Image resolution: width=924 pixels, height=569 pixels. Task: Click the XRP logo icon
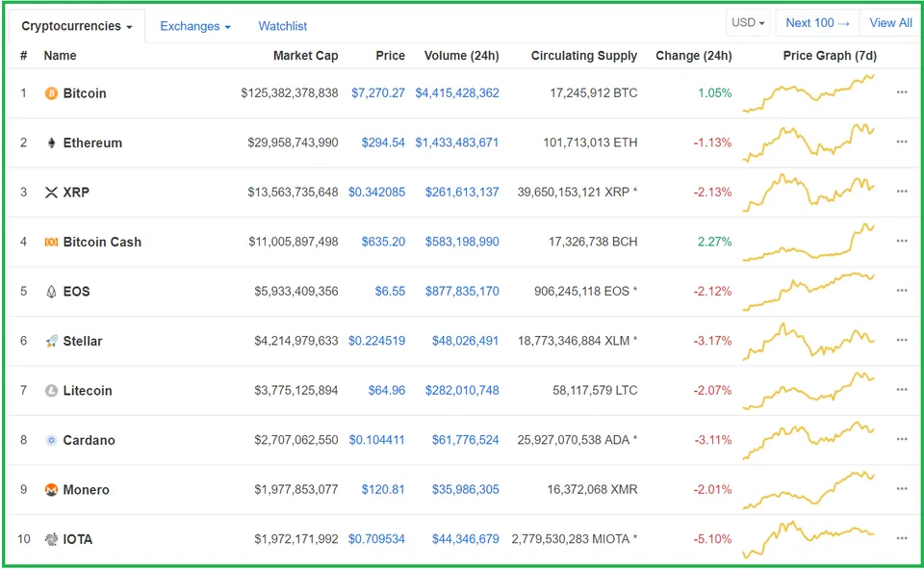point(51,193)
